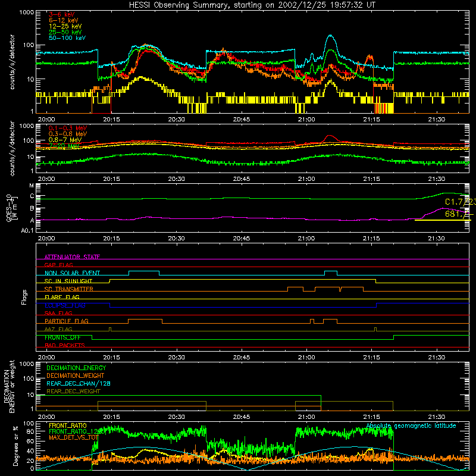Click the 0.3-0.8 MeV legend entry
This screenshot has width=476, height=476.
click(x=68, y=134)
